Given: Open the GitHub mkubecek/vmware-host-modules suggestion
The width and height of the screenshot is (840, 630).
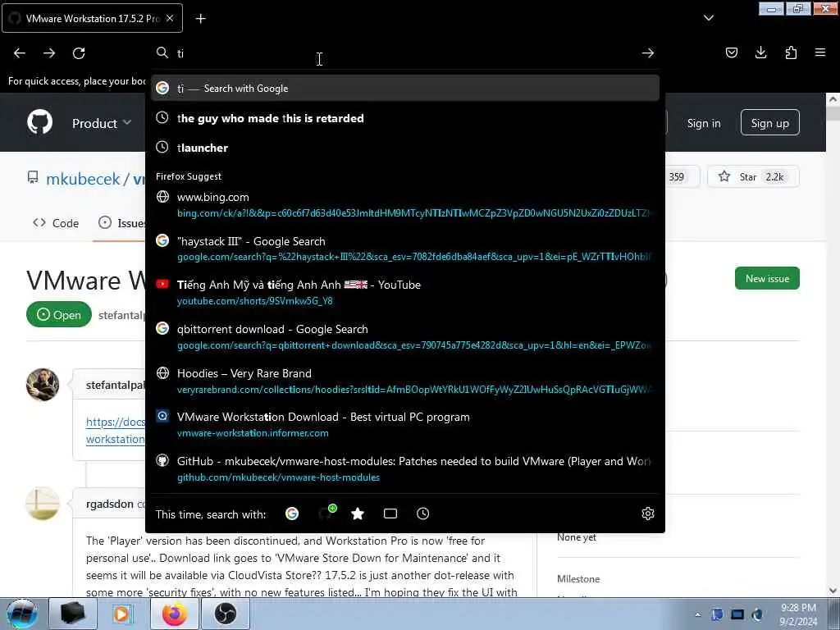Looking at the screenshot, I should 405,468.
